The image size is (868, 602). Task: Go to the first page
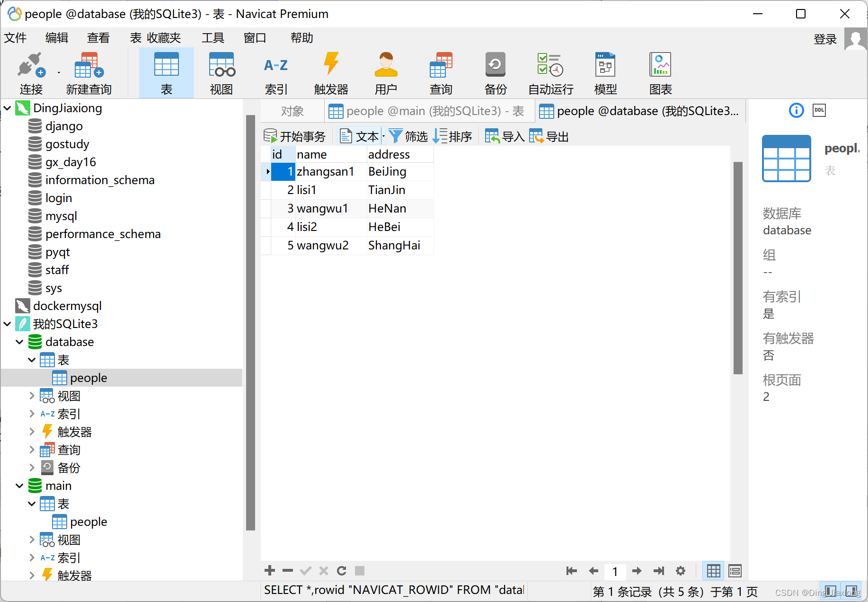pyautogui.click(x=572, y=571)
